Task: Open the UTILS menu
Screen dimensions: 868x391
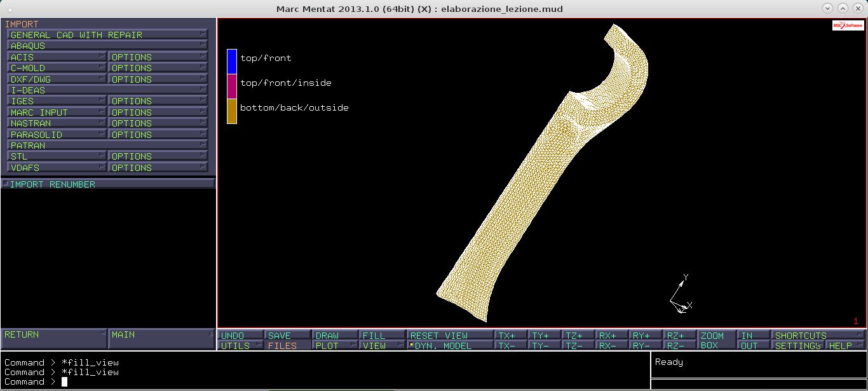Action: pyautogui.click(x=241, y=346)
